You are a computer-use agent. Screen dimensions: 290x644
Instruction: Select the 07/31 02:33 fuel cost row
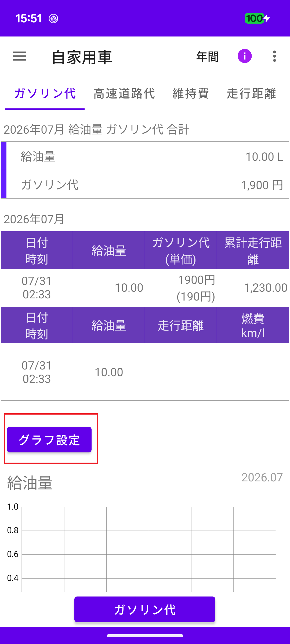click(x=145, y=287)
